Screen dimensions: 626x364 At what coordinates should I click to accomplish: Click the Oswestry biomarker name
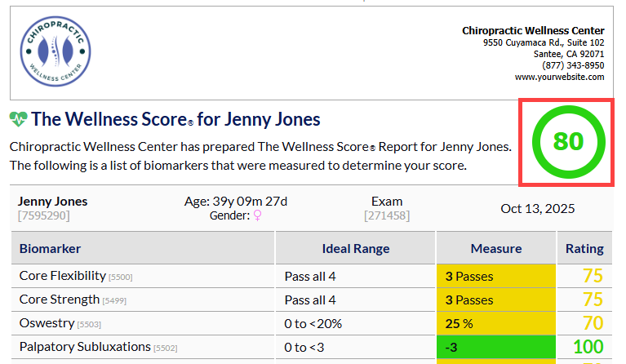coord(47,323)
